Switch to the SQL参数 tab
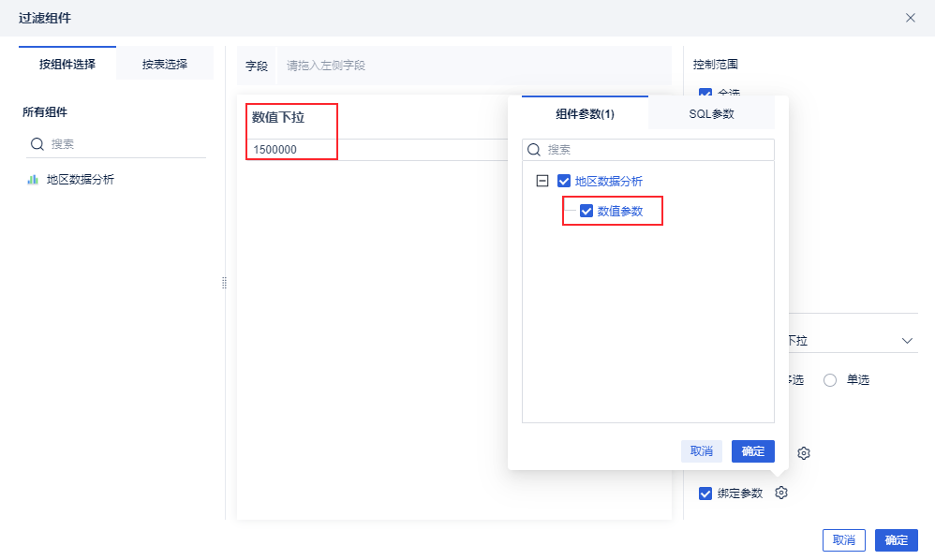The width and height of the screenshot is (935, 560). 710,114
